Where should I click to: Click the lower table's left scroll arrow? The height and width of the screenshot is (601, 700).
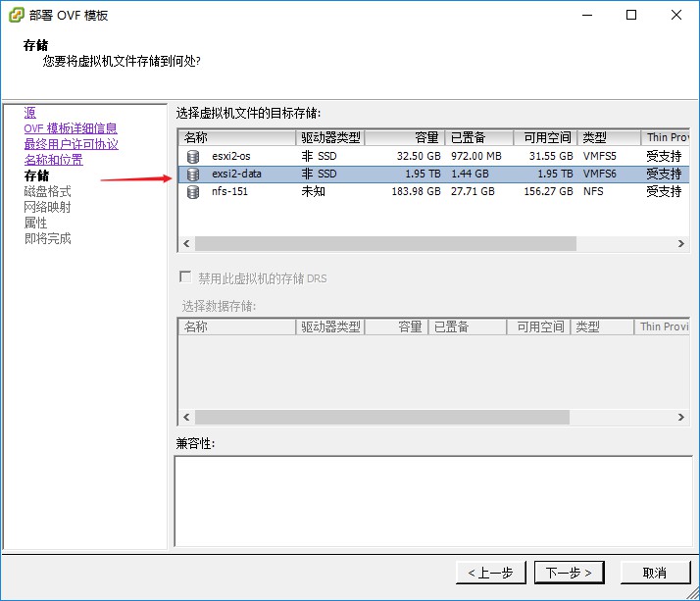pos(186,417)
